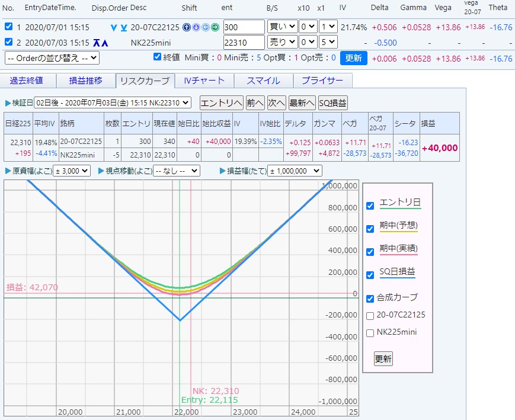
Task: Click the 2020/07/03 15:15 entry date
Action: 57,43
